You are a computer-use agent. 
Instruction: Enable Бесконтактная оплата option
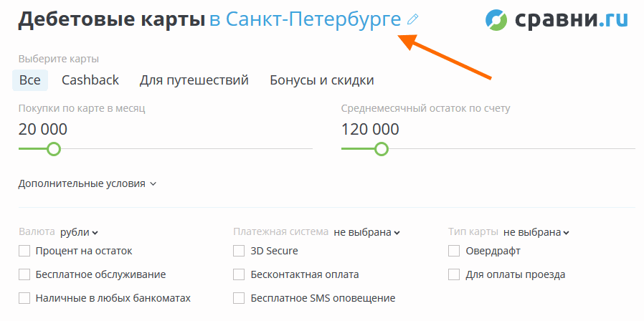click(x=239, y=274)
